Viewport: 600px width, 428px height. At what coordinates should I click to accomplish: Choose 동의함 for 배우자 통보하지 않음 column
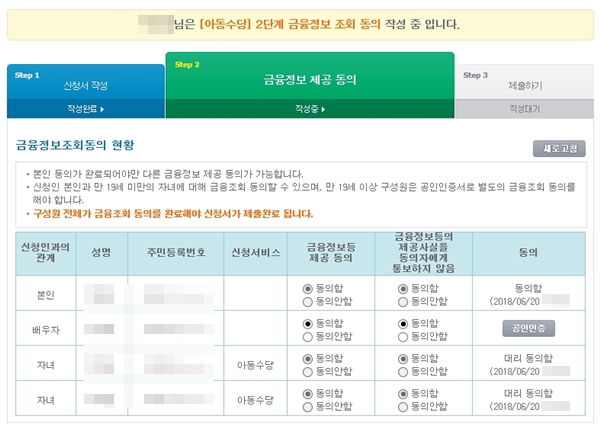[403, 323]
